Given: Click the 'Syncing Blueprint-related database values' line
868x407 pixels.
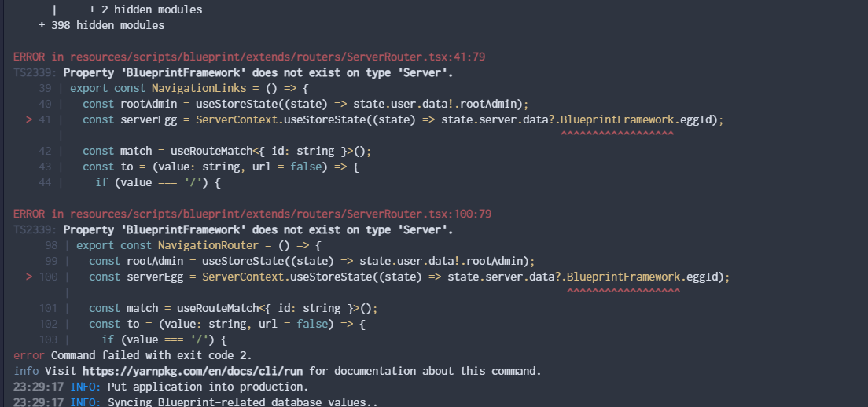Looking at the screenshot, I should point(242,402).
